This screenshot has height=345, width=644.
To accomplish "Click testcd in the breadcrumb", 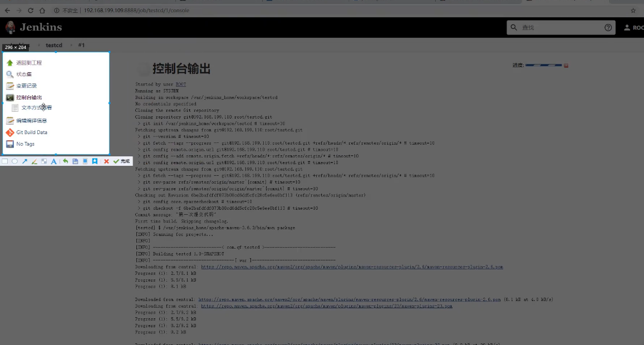I will (x=54, y=45).
